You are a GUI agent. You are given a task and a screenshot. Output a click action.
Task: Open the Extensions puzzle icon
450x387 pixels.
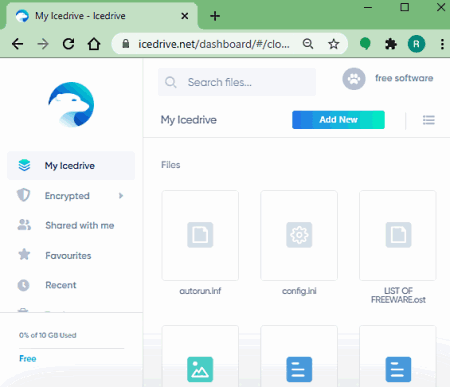pos(391,44)
